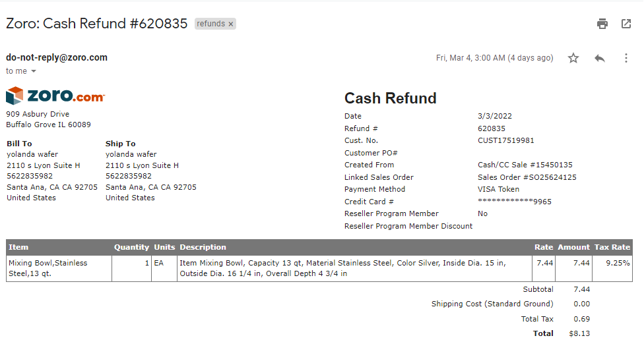
Task: Print this email with the printer icon
Action: (602, 24)
